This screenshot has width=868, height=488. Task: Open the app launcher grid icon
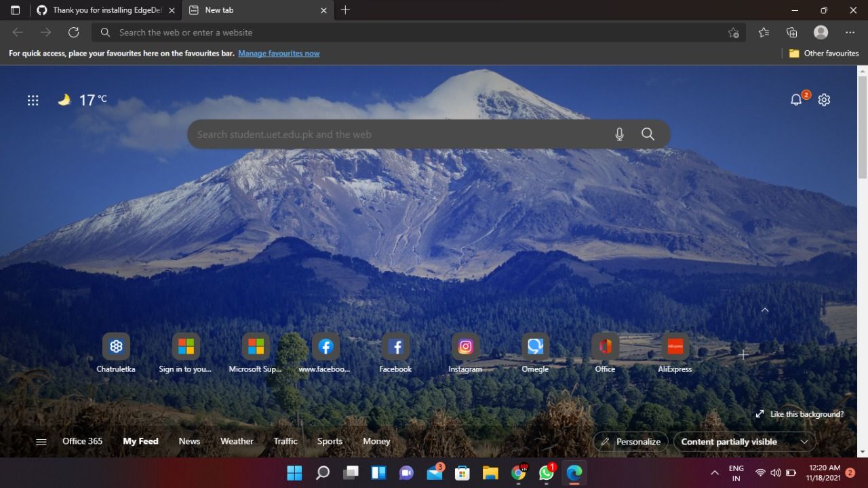(33, 100)
